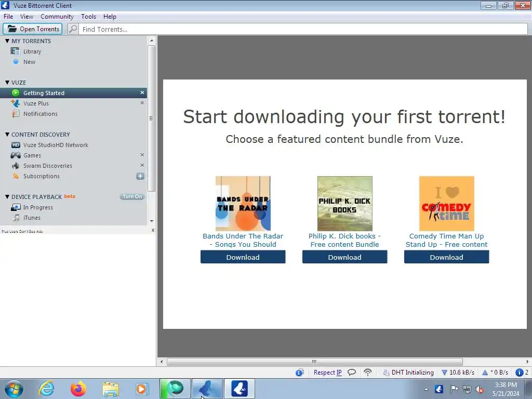The image size is (532, 399).
Task: Collapse the VUZE section
Action: point(7,83)
